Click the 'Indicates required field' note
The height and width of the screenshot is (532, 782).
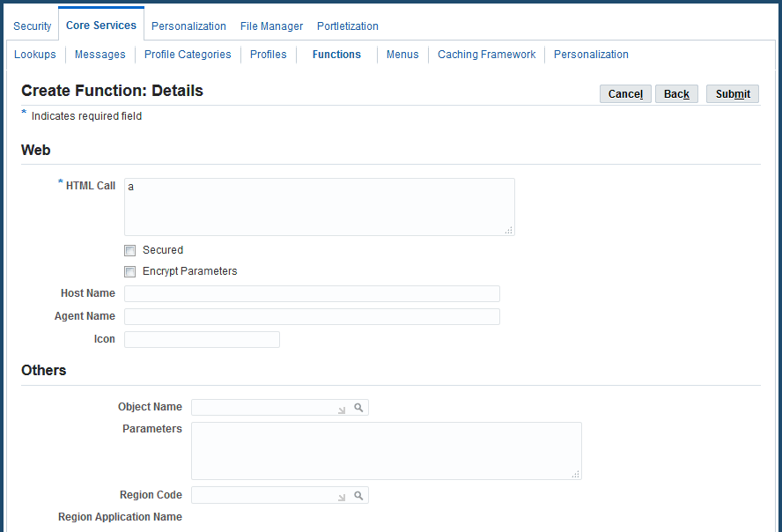tap(87, 116)
